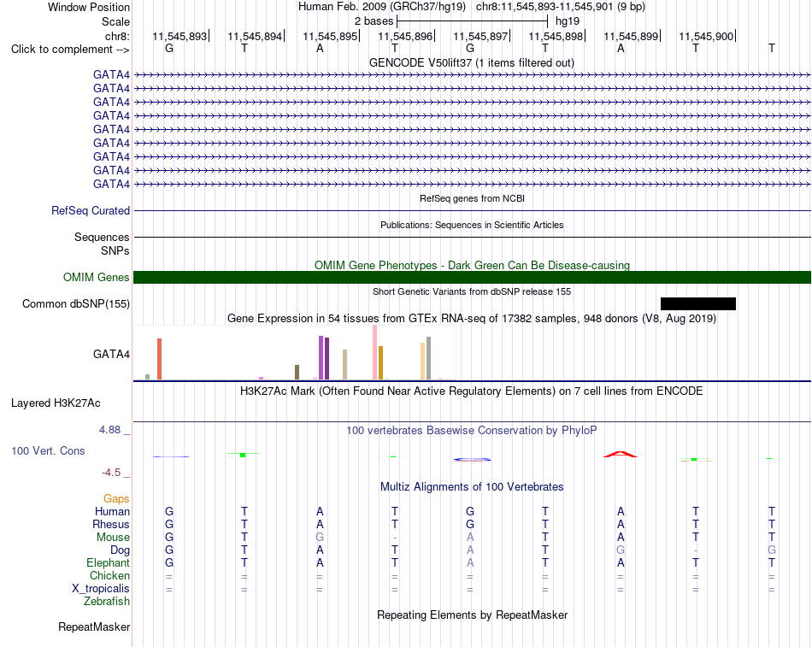Click 'Human Feb. 2009 (GRCh37/hg19)' assembly text
The width and height of the screenshot is (812, 647).
pos(382,7)
